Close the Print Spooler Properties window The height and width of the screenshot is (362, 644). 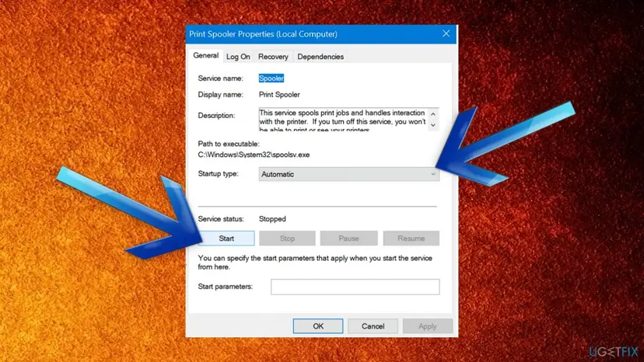(x=446, y=33)
